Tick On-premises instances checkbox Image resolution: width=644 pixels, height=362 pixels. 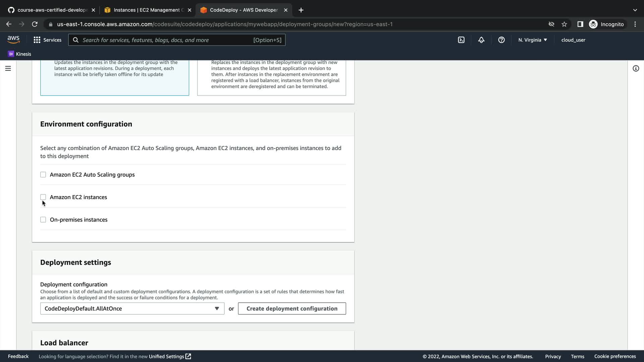click(43, 220)
